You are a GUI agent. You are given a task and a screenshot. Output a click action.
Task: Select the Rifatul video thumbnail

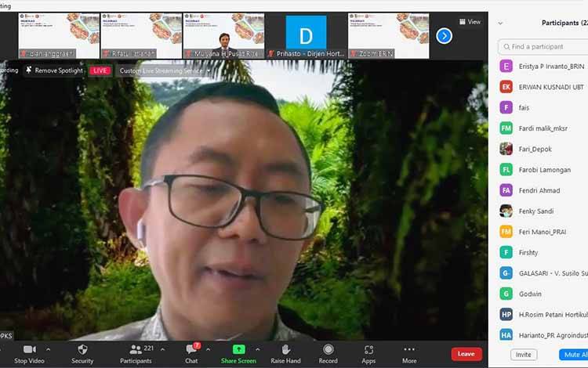tap(141, 36)
